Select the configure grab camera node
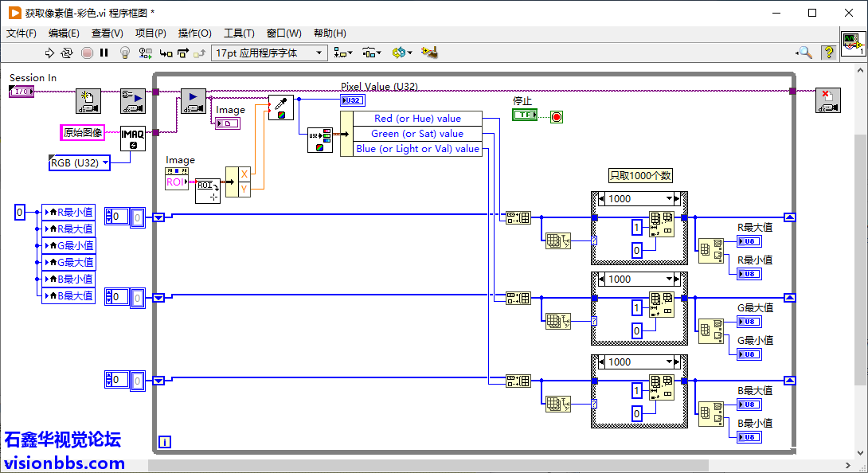This screenshot has height=473, width=868. click(x=133, y=101)
